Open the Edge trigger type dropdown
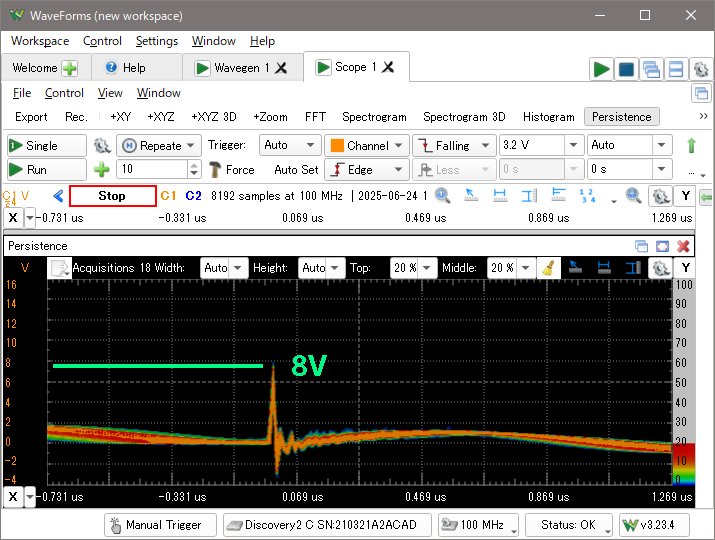Viewport: 715px width, 540px height. coord(367,170)
